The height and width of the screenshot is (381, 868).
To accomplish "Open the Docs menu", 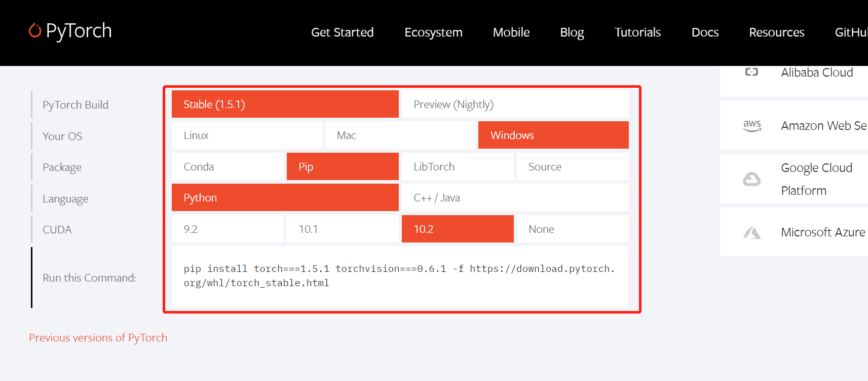I will point(705,32).
